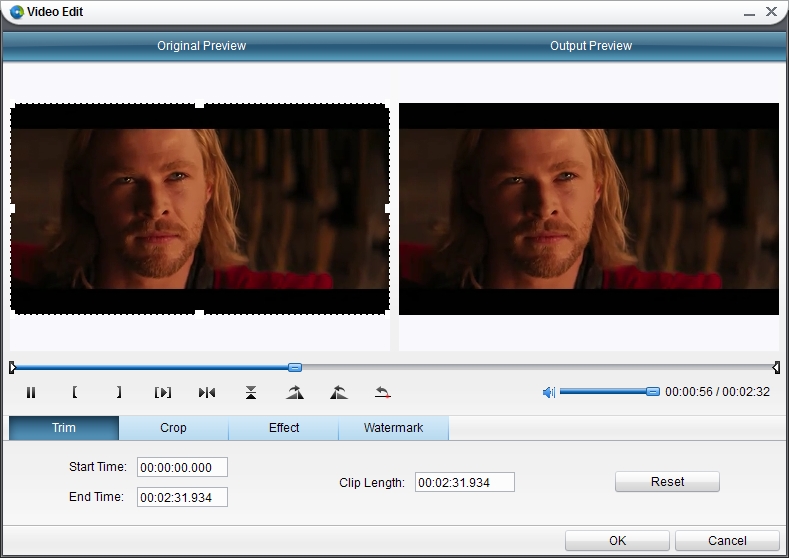Click the right-middle crop handle

[x=388, y=208]
